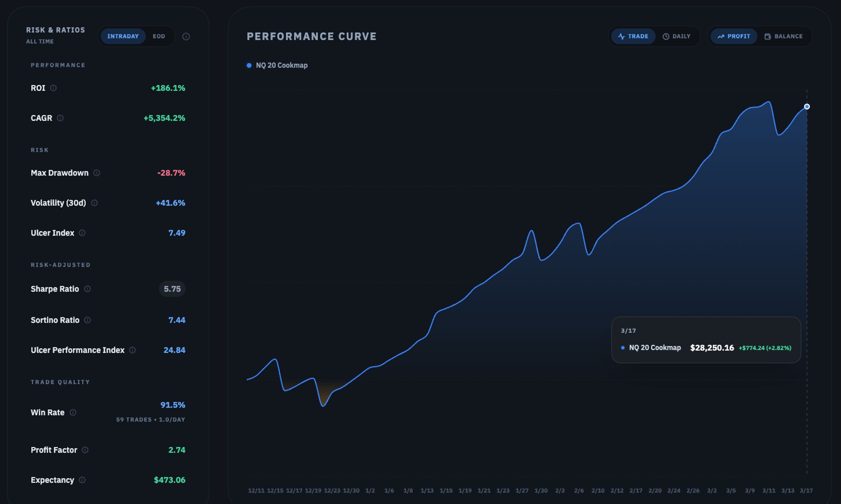Click the Max Drawdown value -28.7%
Screen dimensions: 841x504
pos(171,173)
